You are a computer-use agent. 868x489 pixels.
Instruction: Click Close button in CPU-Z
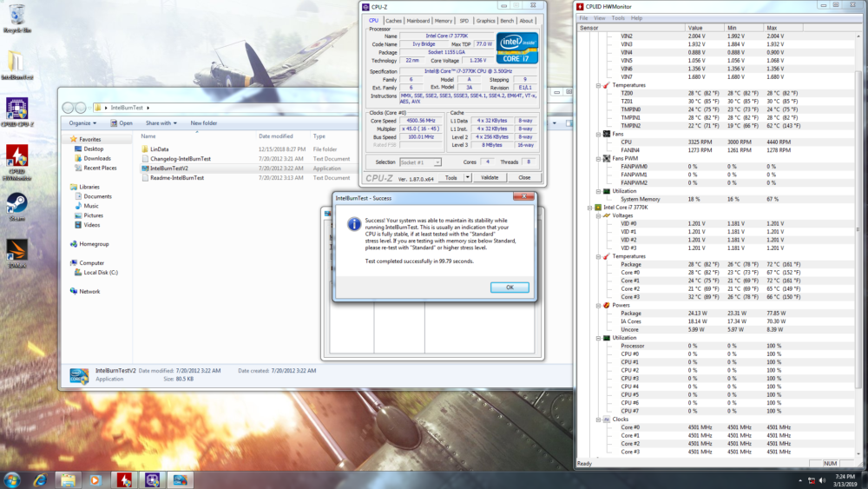(524, 178)
